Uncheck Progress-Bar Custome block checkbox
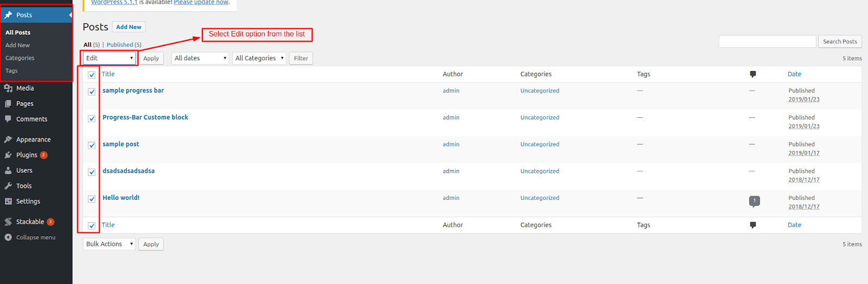This screenshot has height=284, width=868. click(92, 118)
